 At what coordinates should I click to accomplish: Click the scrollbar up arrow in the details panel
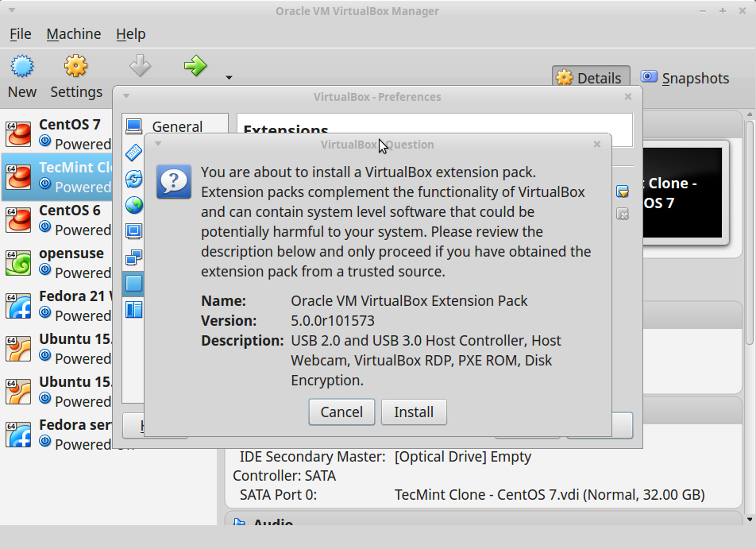(x=750, y=115)
